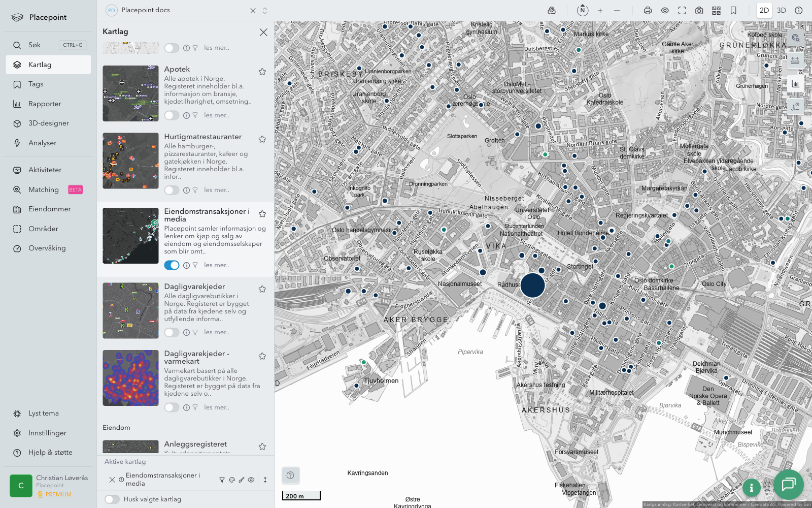The height and width of the screenshot is (508, 812).
Task: Hide active layer using eye icon
Action: (251, 480)
